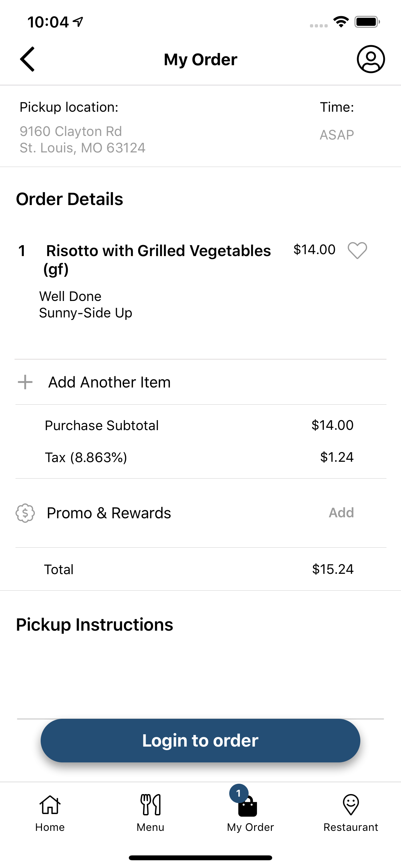401x868 pixels.
Task: Change the pickup time from ASAP
Action: (337, 135)
